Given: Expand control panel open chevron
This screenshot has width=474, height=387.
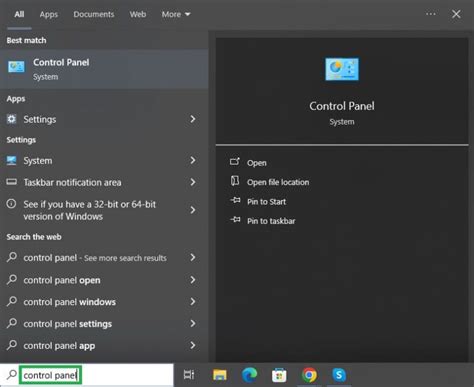Looking at the screenshot, I should click(193, 280).
